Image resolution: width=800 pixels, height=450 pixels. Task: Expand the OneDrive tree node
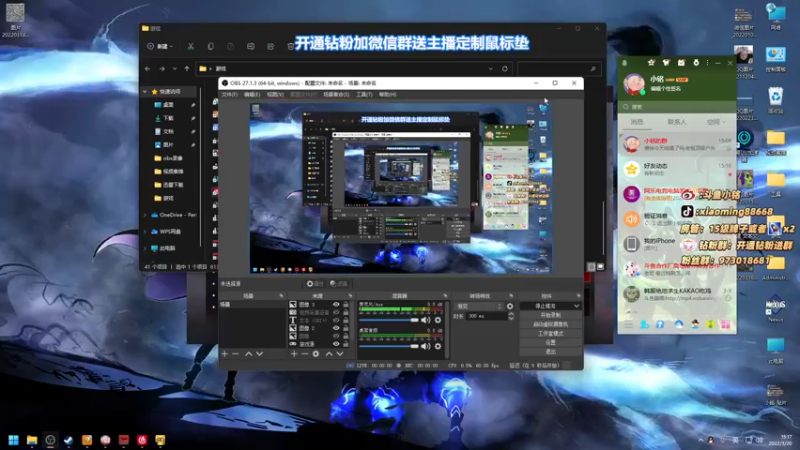coord(145,215)
